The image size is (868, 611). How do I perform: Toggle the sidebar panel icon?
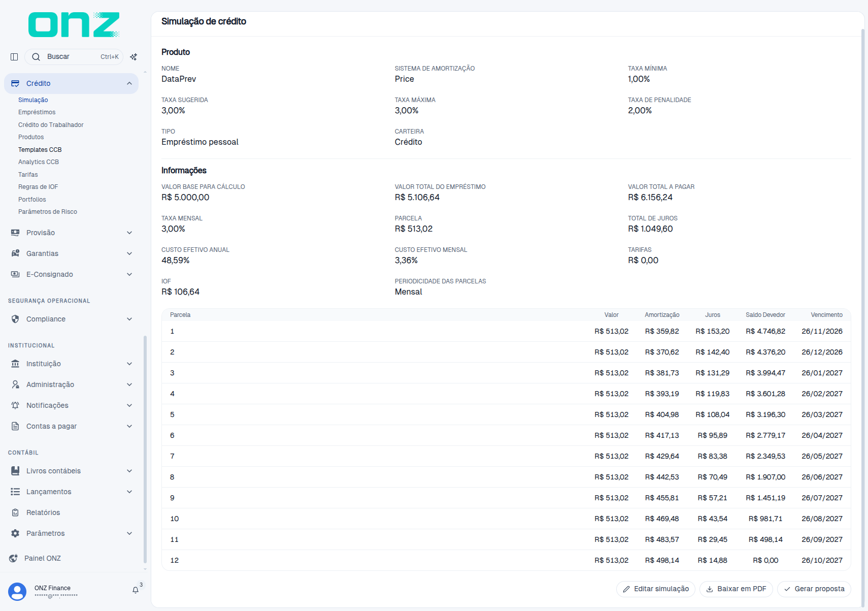[14, 57]
